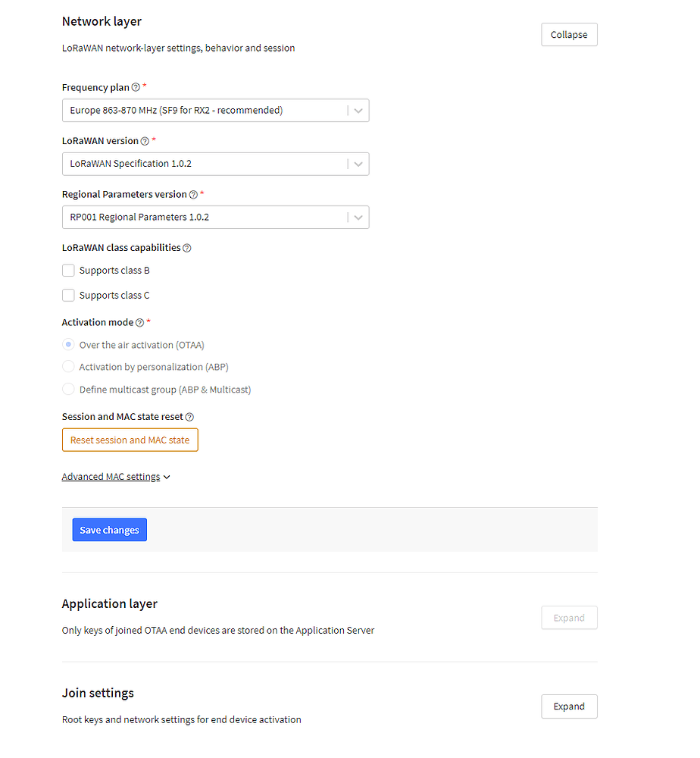Expand the Join settings section

[569, 706]
